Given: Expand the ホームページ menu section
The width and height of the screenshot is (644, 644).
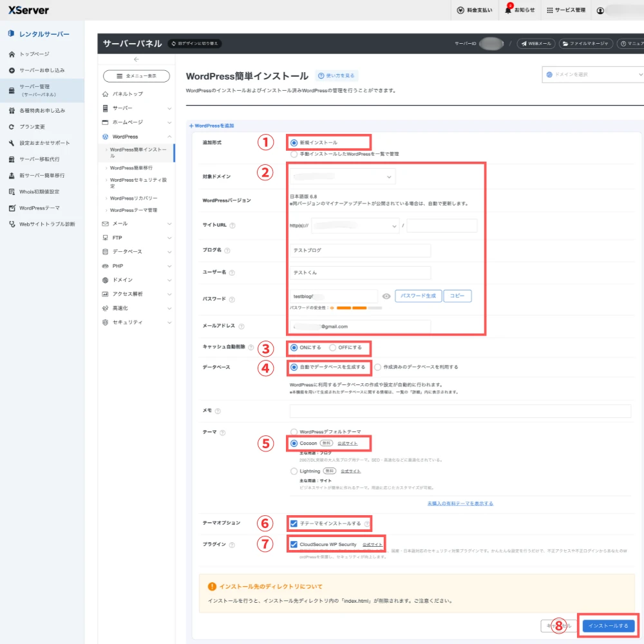Looking at the screenshot, I should (137, 122).
